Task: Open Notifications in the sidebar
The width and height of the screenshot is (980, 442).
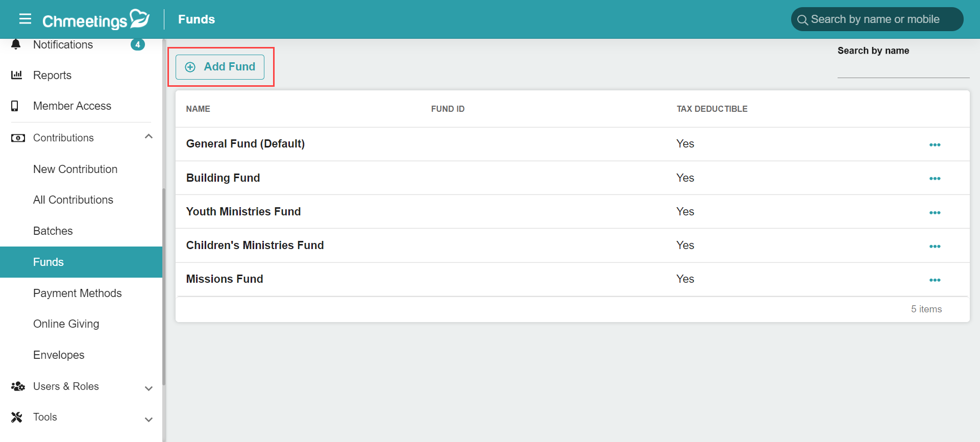Action: tap(63, 44)
